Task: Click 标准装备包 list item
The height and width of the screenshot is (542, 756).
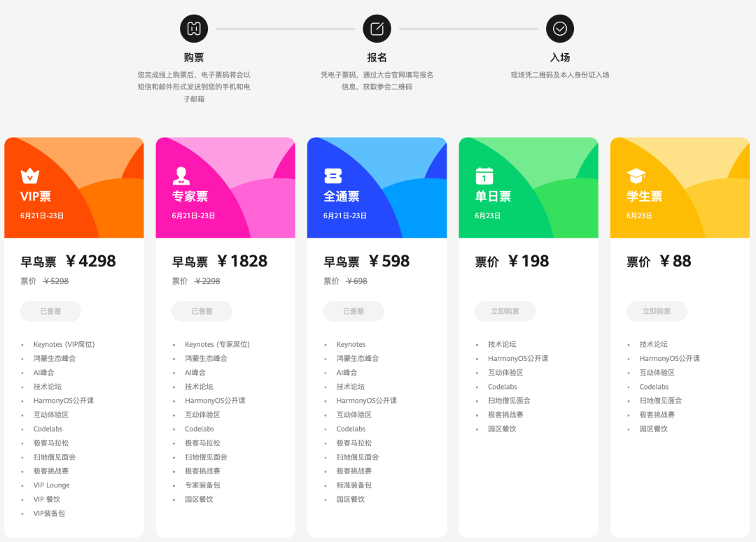Action: [x=354, y=485]
